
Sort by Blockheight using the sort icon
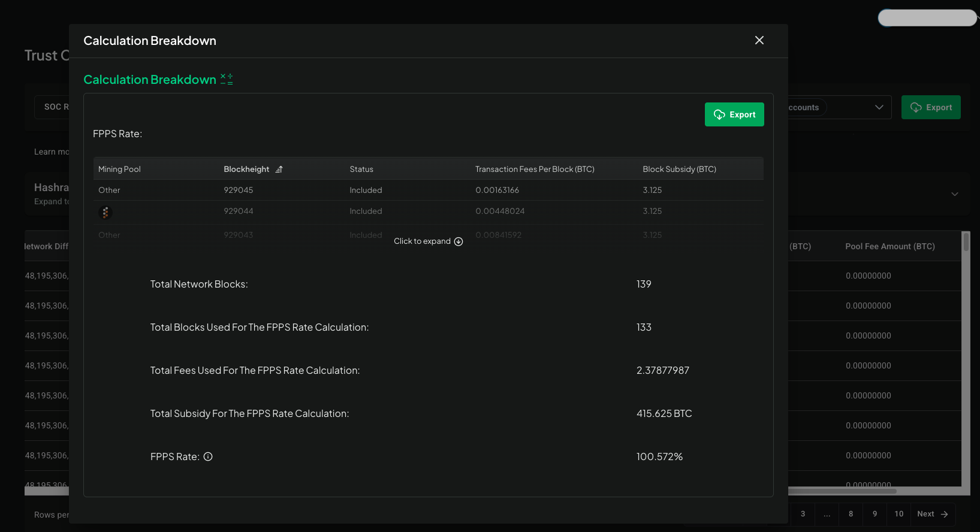[x=279, y=170]
